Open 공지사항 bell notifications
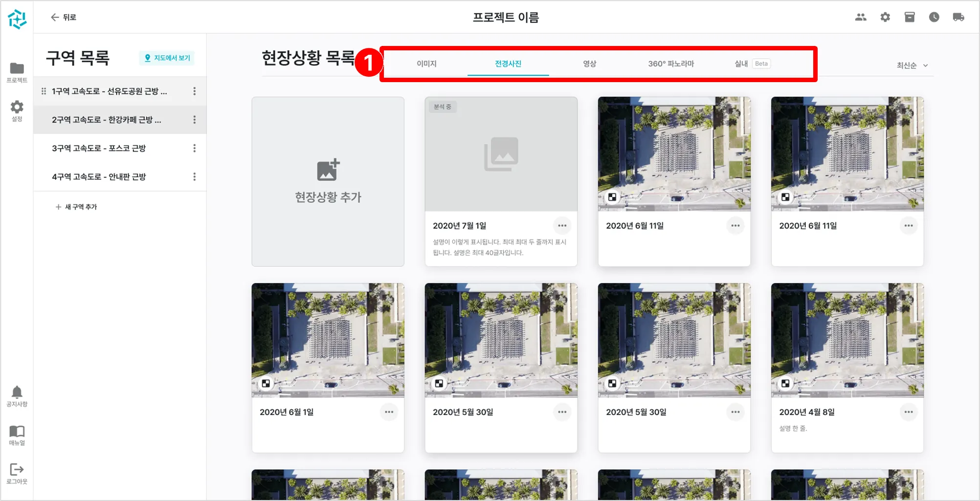 [17, 396]
